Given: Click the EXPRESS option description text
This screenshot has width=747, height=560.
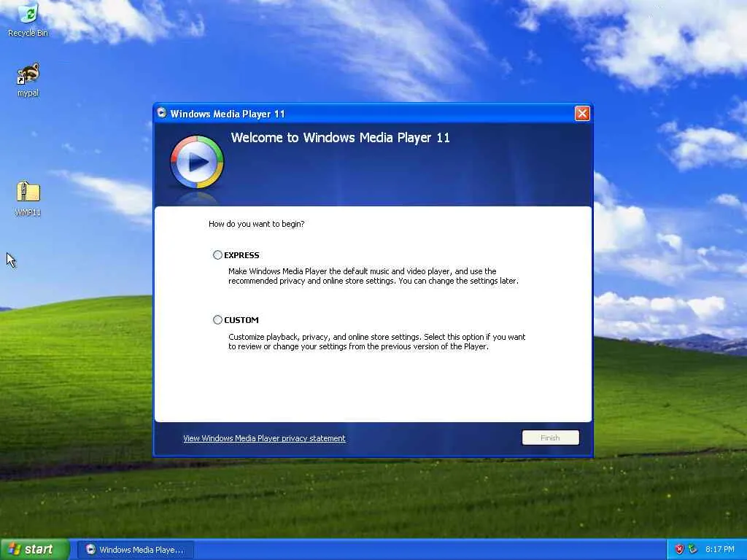Looking at the screenshot, I should click(373, 276).
